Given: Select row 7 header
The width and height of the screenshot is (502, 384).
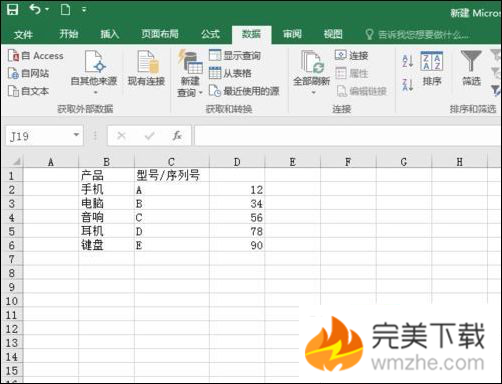Looking at the screenshot, I should (12, 259).
